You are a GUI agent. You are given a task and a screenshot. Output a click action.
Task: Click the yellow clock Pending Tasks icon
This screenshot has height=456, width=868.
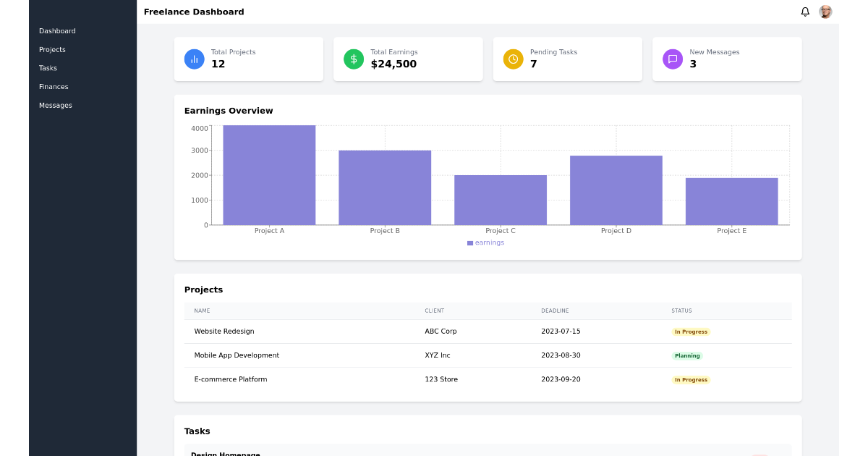pyautogui.click(x=513, y=59)
